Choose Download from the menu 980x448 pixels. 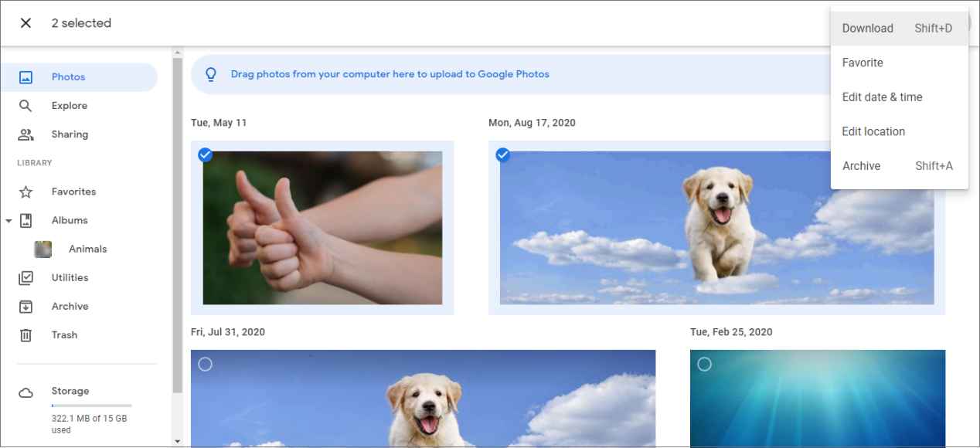click(x=867, y=28)
